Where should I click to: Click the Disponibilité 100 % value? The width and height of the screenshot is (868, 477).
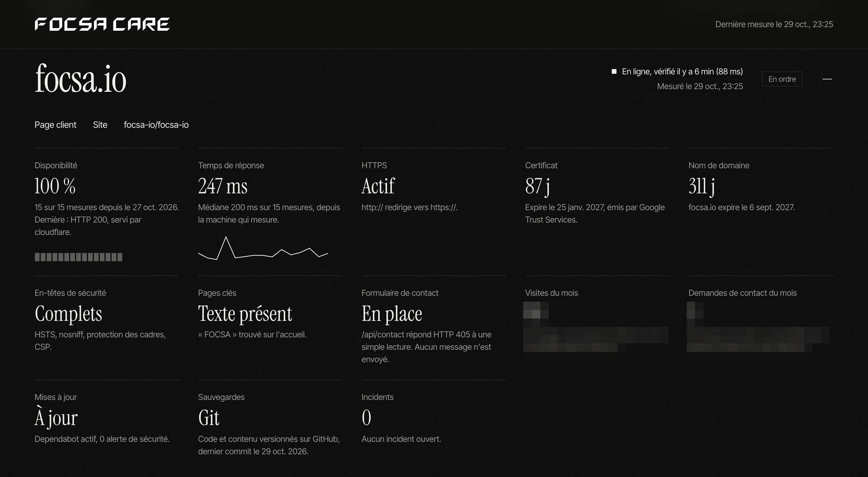55,186
